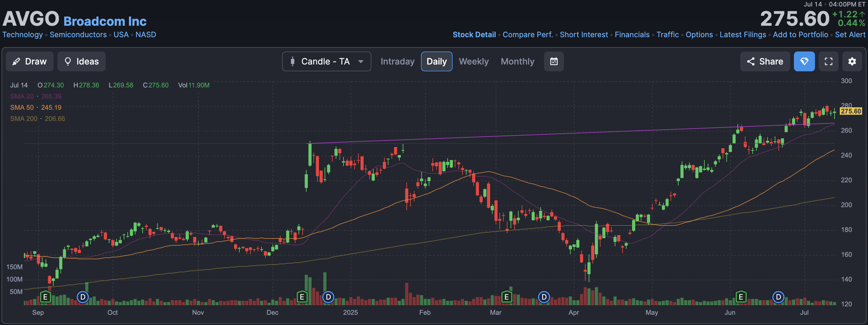The width and height of the screenshot is (868, 325).
Task: Open the NASD exchange link
Action: [x=146, y=35]
